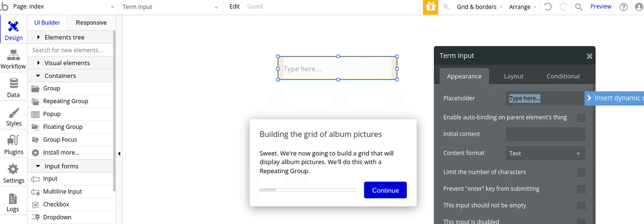
Task: Toggle This input should not be empty
Action: (581, 206)
